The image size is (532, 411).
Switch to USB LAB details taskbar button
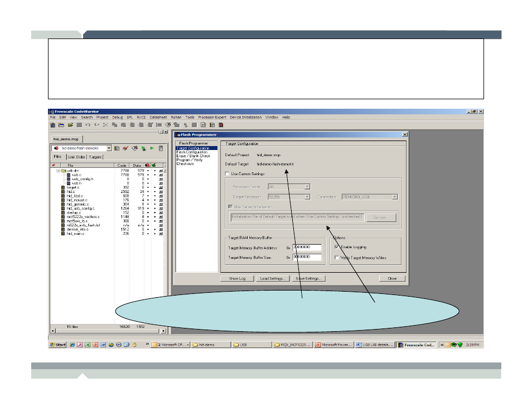point(375,345)
